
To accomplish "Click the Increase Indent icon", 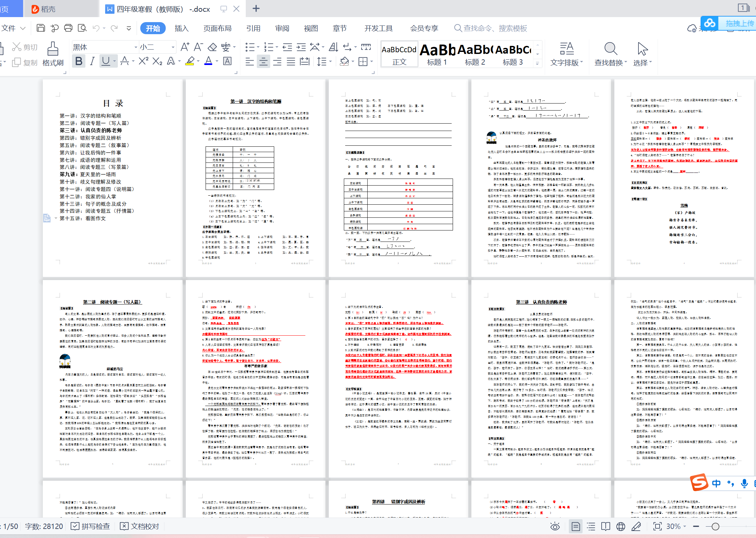I will (x=301, y=47).
